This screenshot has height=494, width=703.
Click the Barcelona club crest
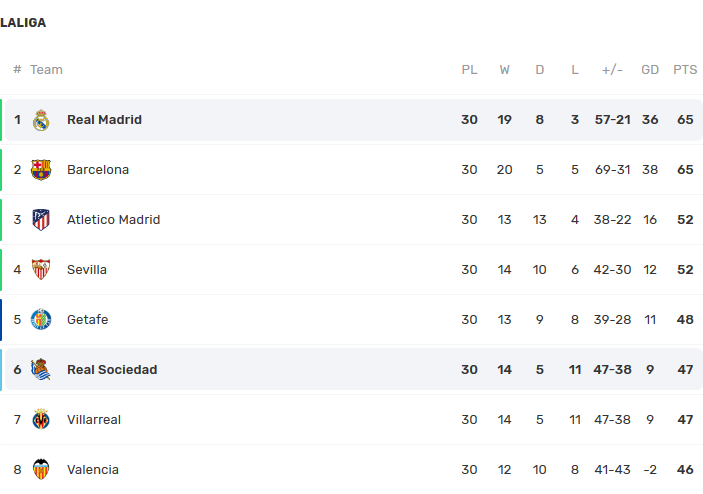click(41, 170)
